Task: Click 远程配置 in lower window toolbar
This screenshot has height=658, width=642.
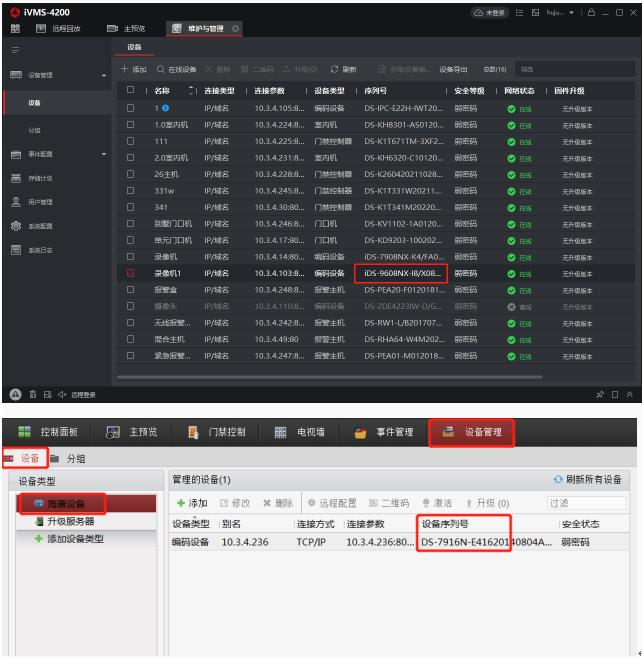Action: (x=332, y=503)
